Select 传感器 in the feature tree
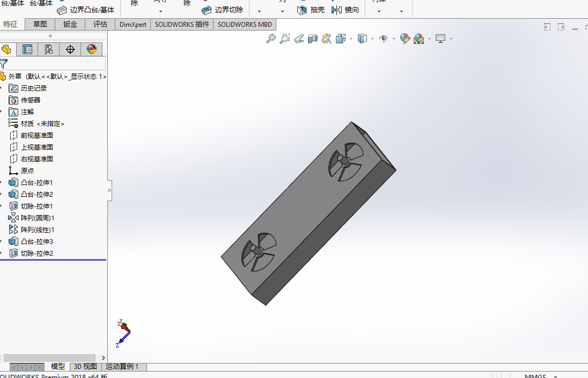 coord(24,100)
